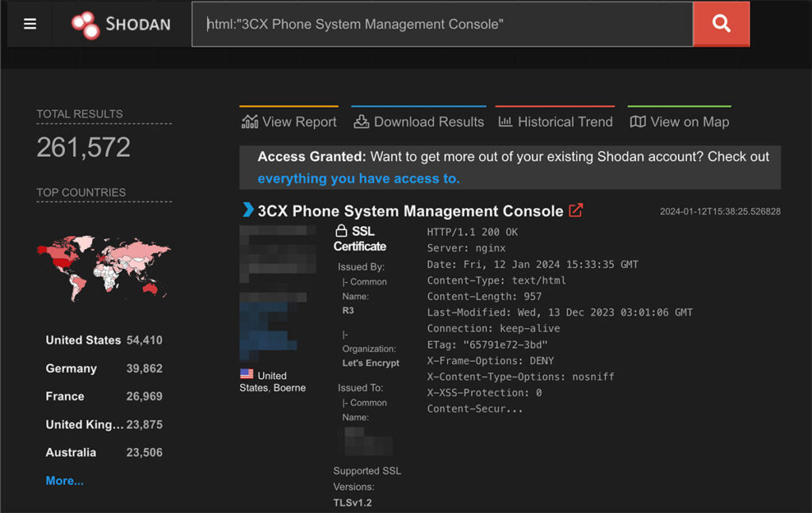Focus the Shodan search query field
Image resolution: width=812 pixels, height=513 pixels.
(x=442, y=24)
